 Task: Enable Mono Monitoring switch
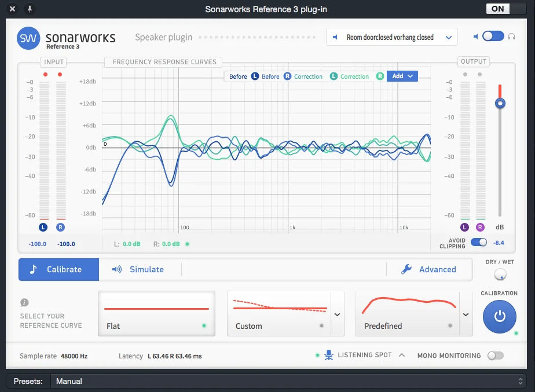[x=496, y=356]
